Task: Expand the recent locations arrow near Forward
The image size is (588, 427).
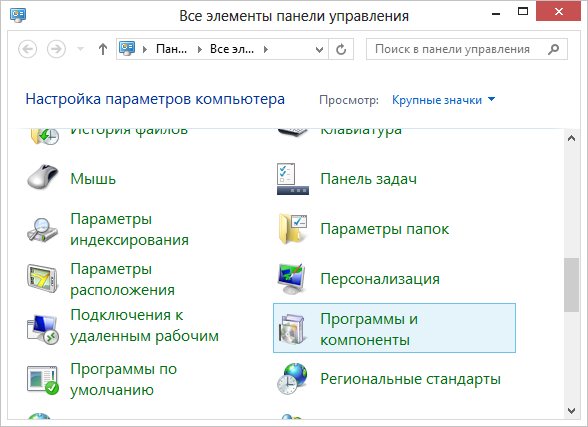Action: tap(80, 49)
